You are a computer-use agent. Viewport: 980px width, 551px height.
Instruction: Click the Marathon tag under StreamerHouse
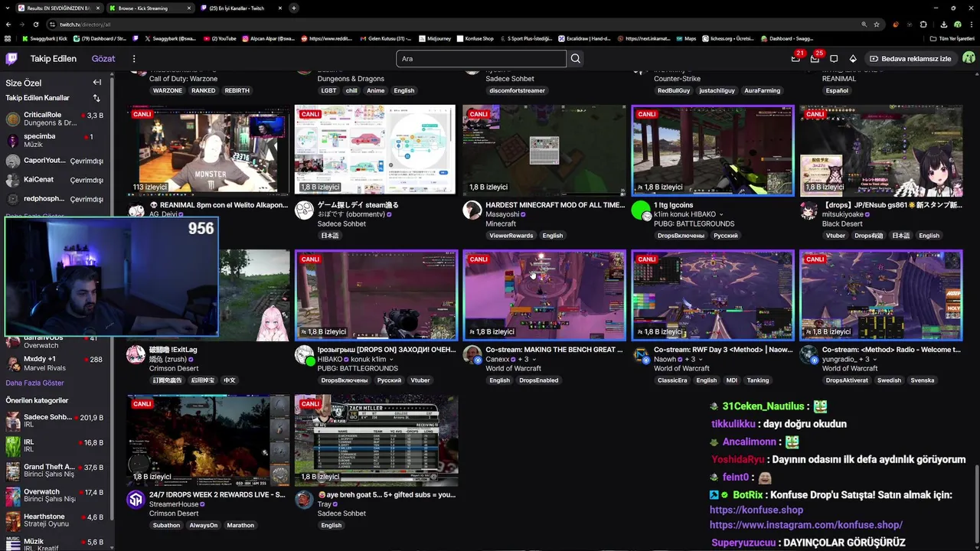click(240, 525)
